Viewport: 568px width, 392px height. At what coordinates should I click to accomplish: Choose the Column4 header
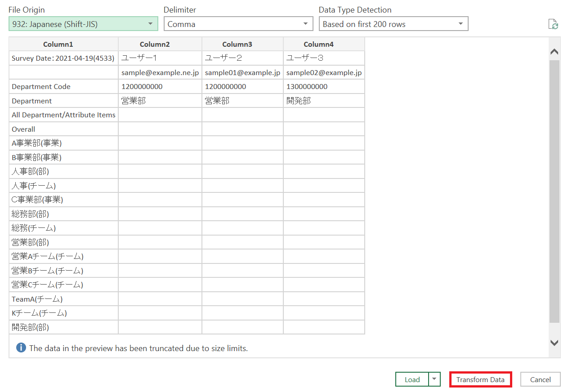tap(324, 44)
